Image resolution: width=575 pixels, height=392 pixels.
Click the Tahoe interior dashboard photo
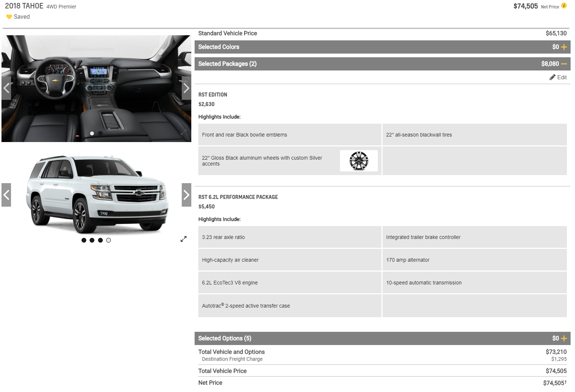96,88
